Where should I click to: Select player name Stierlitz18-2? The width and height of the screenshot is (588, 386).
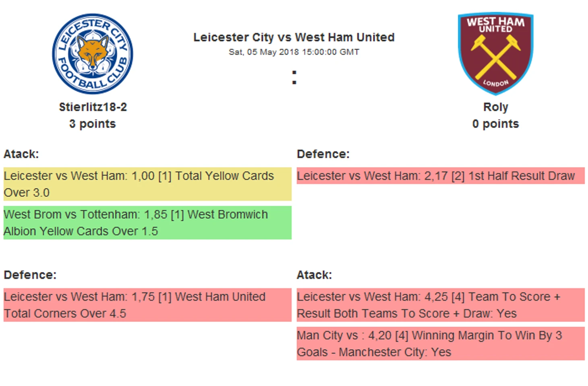click(93, 107)
